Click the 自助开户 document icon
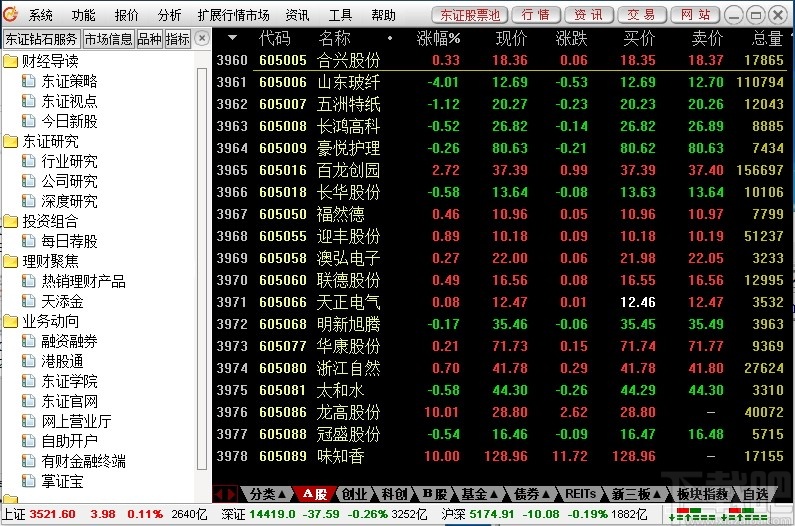This screenshot has height=526, width=795. tap(29, 441)
